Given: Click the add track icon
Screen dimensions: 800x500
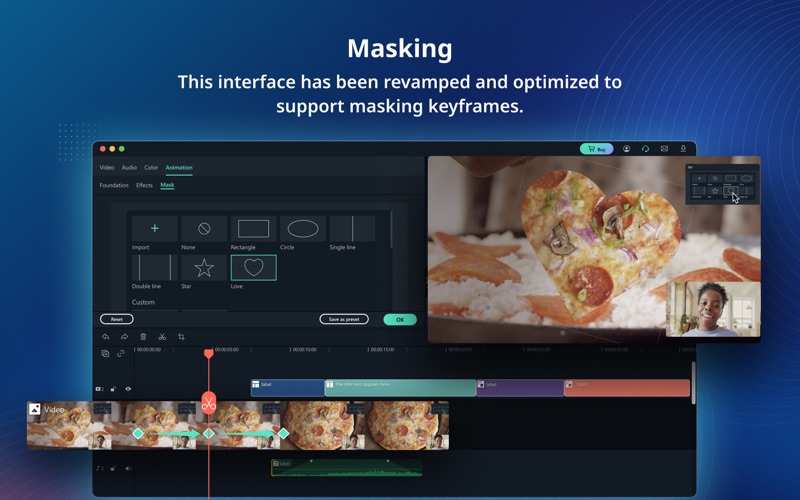Looking at the screenshot, I should [105, 354].
